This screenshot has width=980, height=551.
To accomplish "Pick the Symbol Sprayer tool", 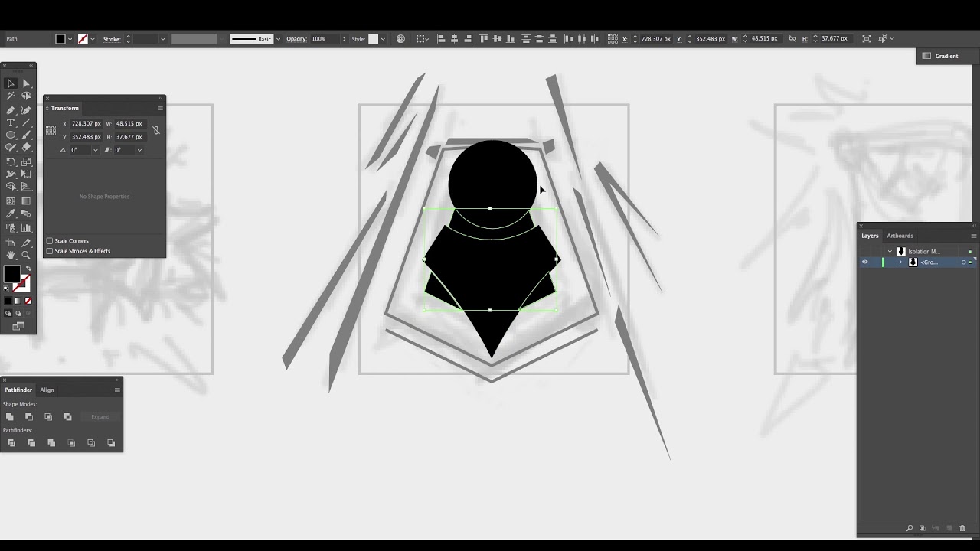I will coord(11,227).
